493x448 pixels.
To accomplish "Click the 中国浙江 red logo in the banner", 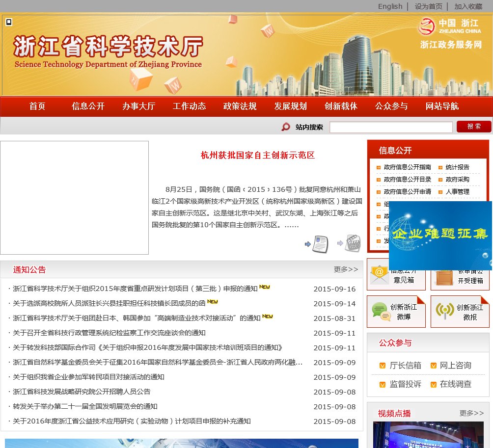I will coord(426,26).
